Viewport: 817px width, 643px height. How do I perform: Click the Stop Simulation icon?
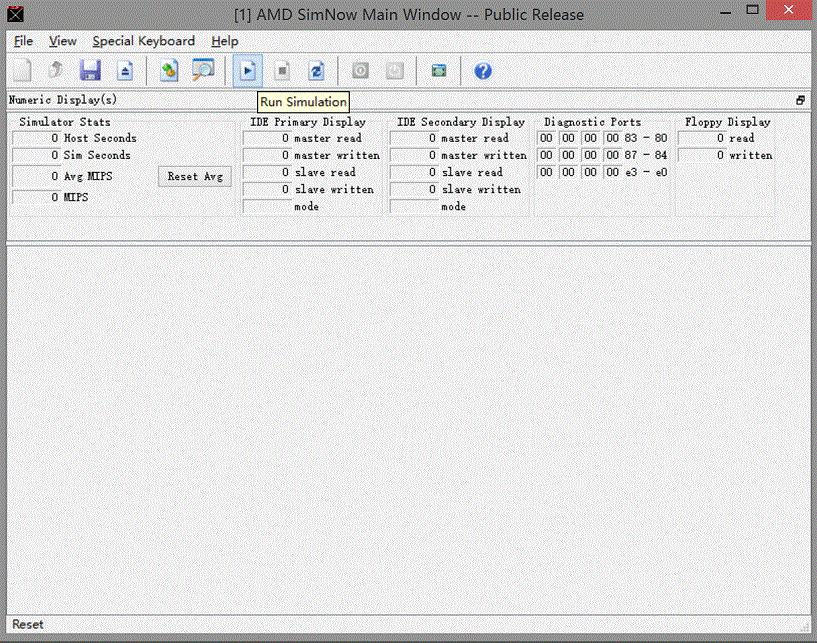point(282,70)
